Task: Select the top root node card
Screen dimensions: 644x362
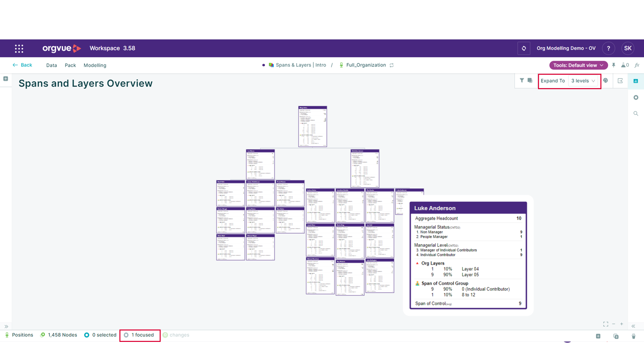Action: coord(313,127)
